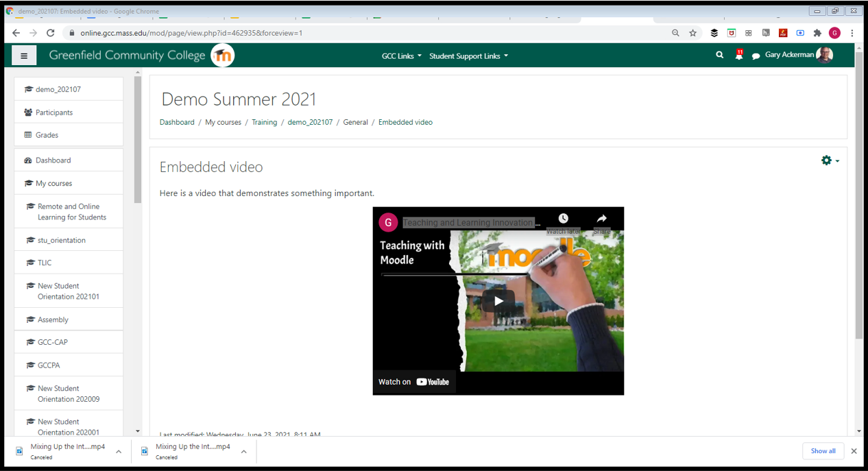
Task: Follow the Watch on YouTube link
Action: pyautogui.click(x=414, y=382)
